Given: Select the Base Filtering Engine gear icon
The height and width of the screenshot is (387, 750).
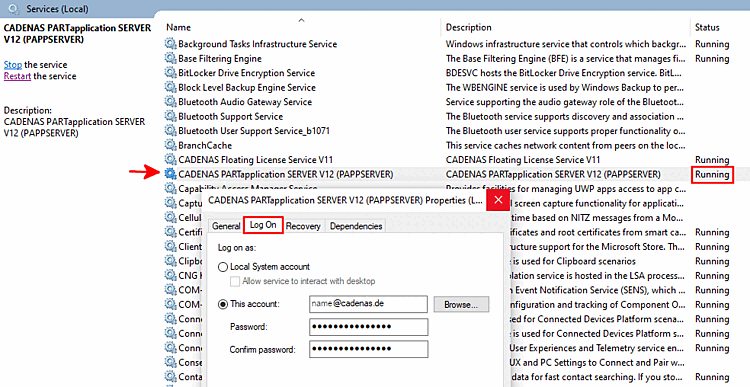Looking at the screenshot, I should coord(170,58).
